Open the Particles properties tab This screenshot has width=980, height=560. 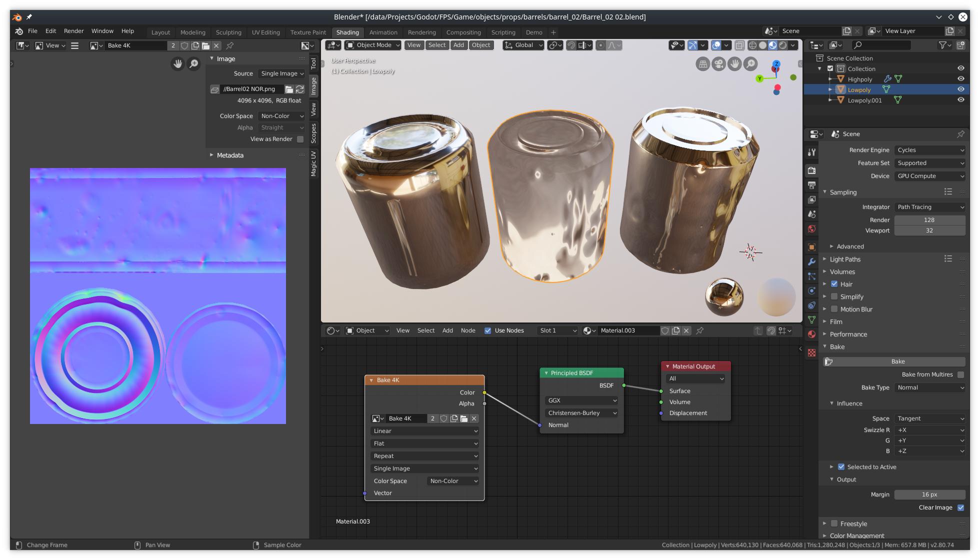click(x=811, y=276)
